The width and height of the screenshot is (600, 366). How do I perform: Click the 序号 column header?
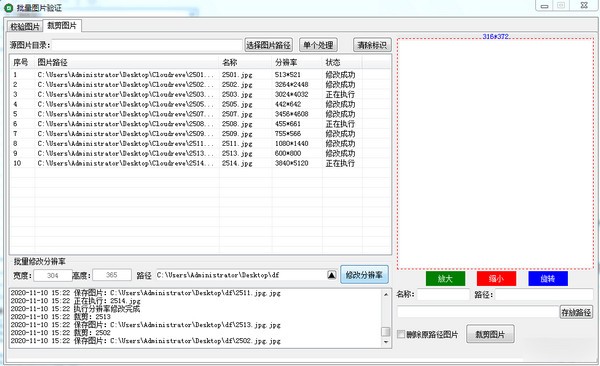click(21, 62)
